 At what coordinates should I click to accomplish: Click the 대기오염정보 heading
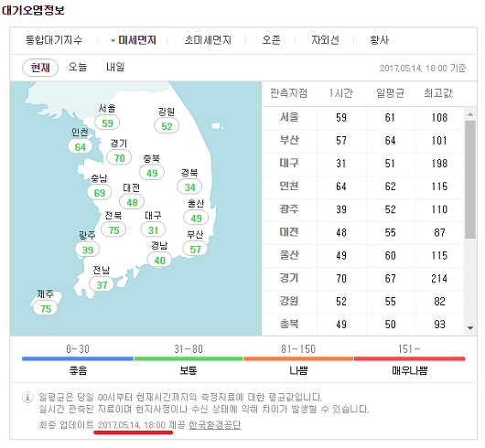pos(33,10)
